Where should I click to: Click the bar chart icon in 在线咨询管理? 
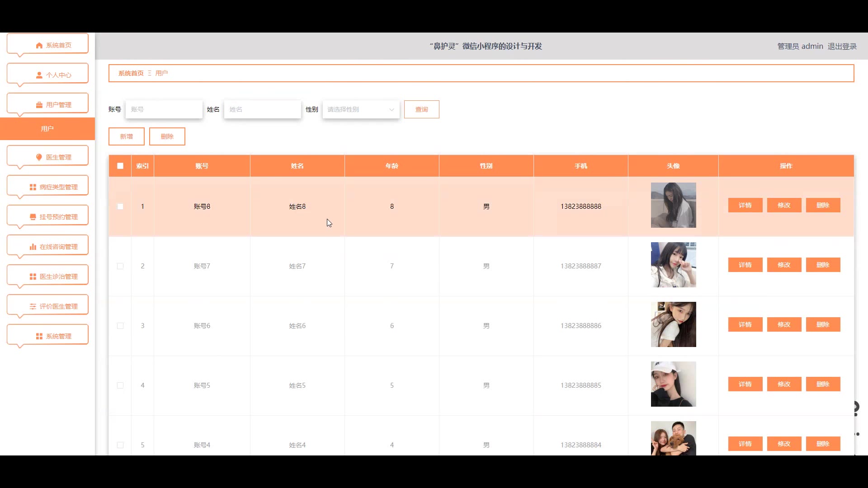click(x=33, y=247)
